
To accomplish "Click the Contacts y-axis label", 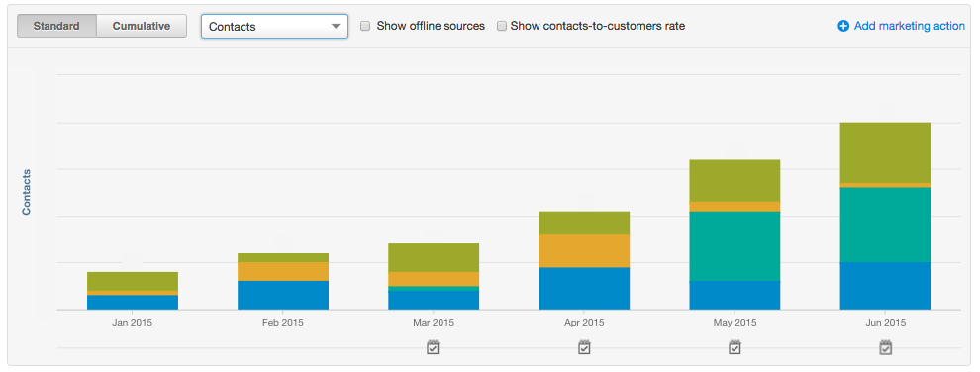I will pos(27,192).
